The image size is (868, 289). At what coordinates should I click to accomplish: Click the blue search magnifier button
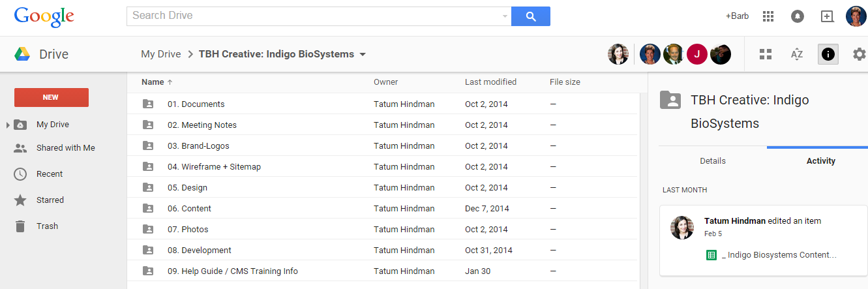[x=531, y=16]
